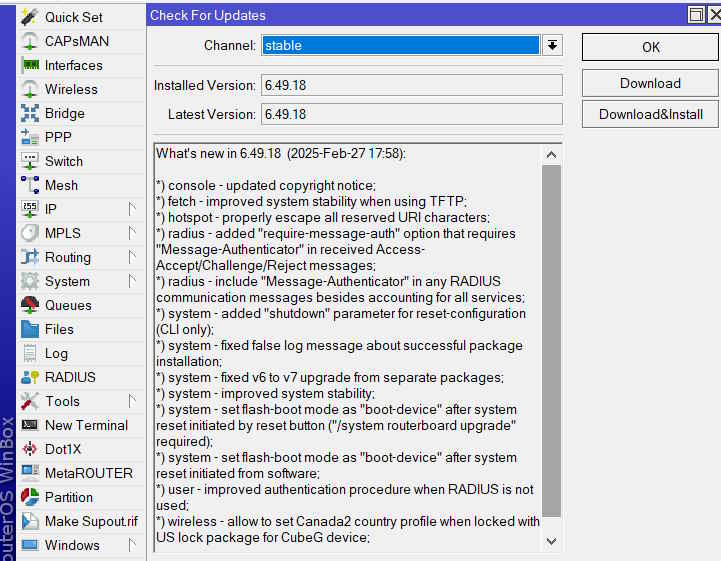Image resolution: width=721 pixels, height=561 pixels.
Task: Click the Partition pie chart icon
Action: point(29,497)
